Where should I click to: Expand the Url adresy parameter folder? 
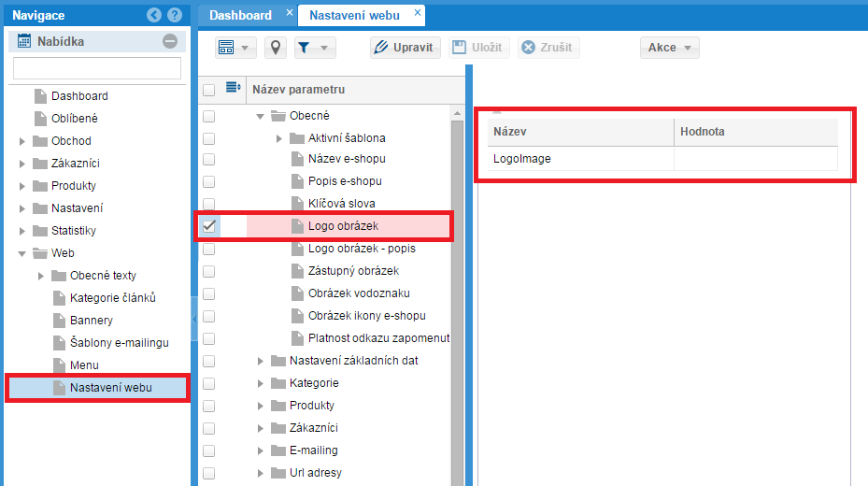click(x=260, y=473)
